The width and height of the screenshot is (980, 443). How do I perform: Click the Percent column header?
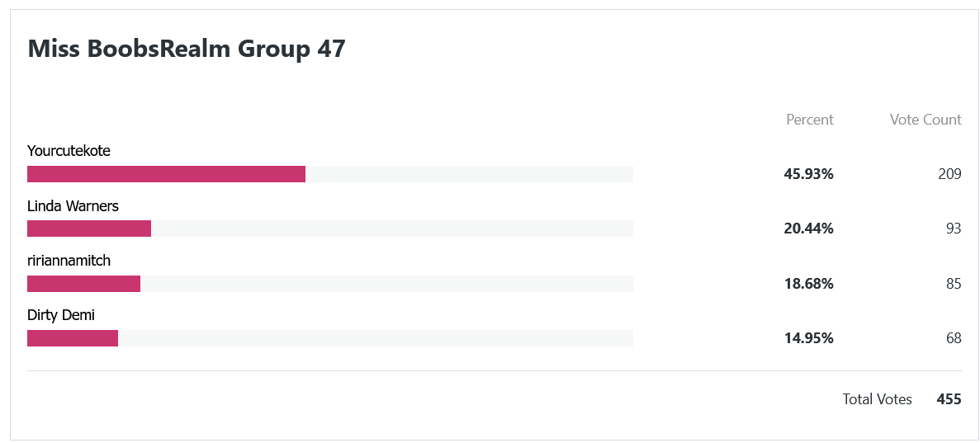tap(809, 120)
